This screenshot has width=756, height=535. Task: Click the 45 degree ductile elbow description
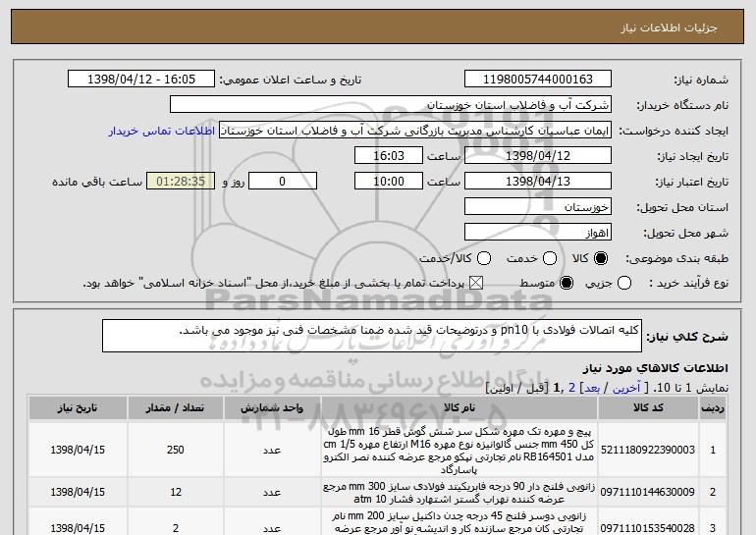[459, 522]
